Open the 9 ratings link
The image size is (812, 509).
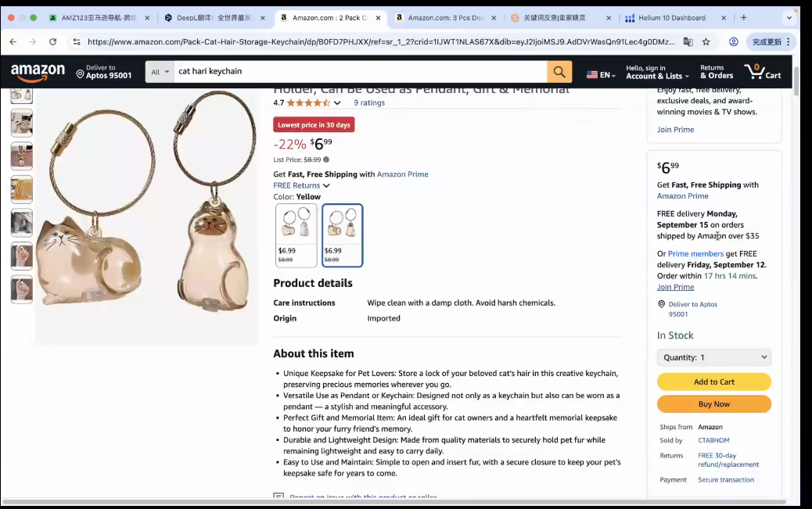369,102
